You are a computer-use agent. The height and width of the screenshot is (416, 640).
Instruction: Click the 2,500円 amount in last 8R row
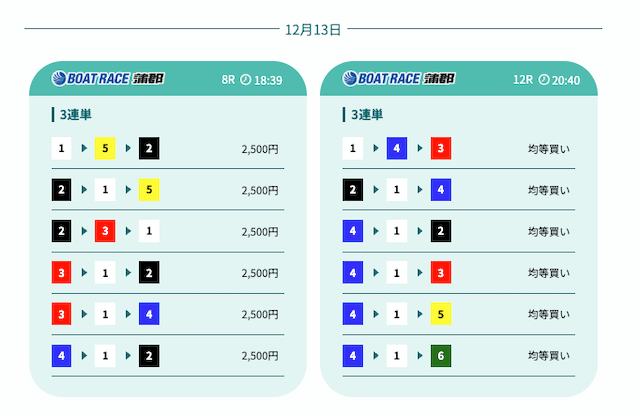(x=260, y=355)
